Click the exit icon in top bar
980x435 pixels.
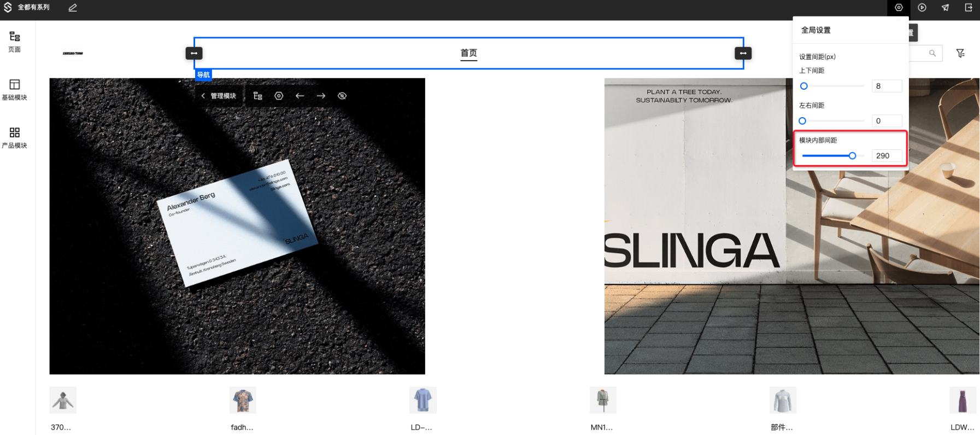point(968,8)
